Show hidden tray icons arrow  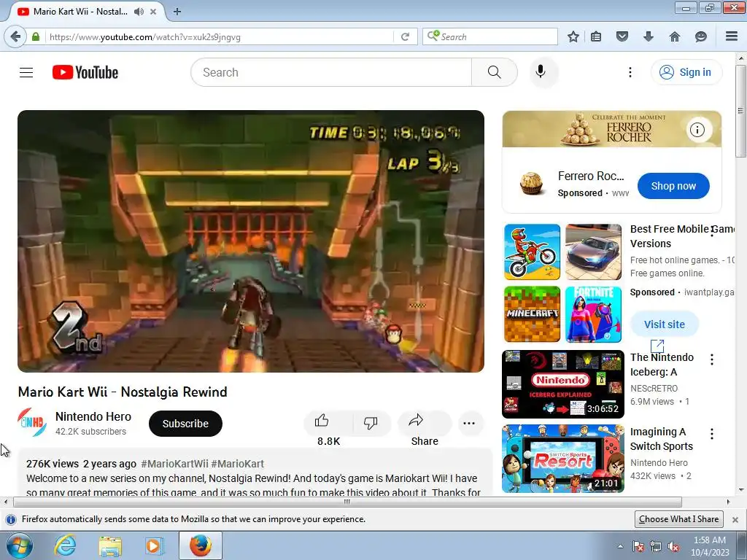point(620,547)
